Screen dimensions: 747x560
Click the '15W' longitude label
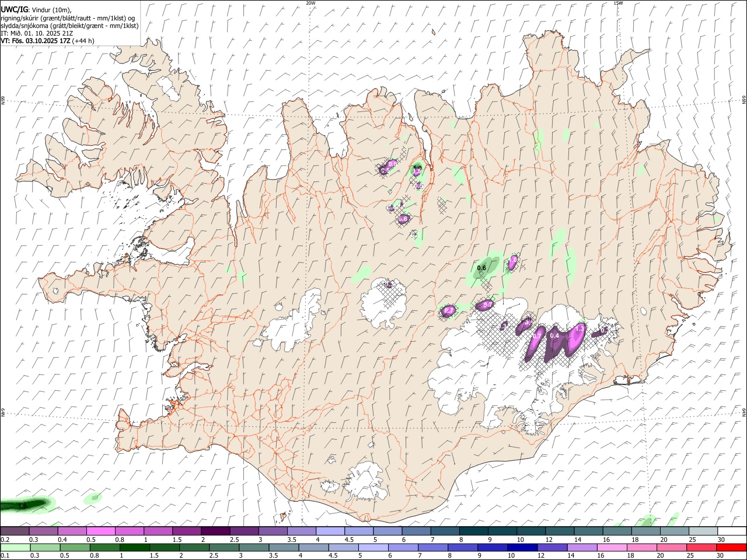618,3
